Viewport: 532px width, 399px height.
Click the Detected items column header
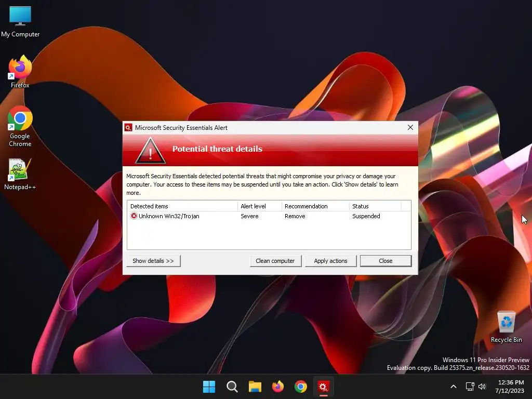click(x=182, y=206)
